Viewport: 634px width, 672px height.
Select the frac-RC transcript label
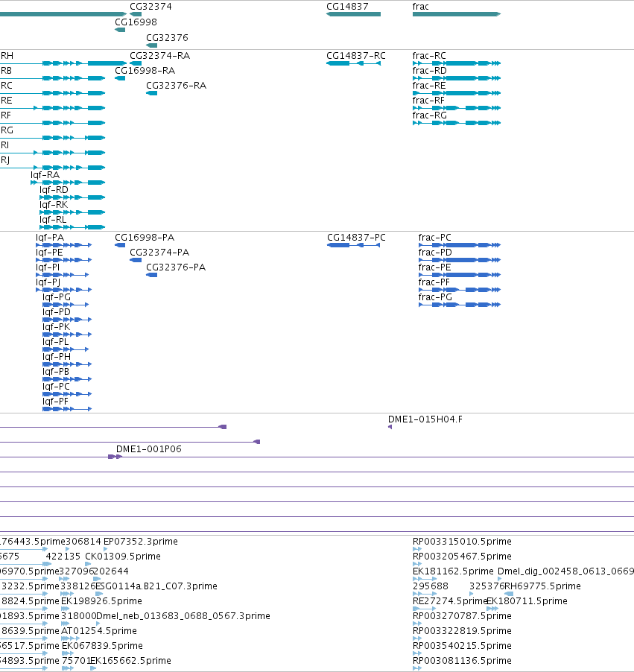429,56
